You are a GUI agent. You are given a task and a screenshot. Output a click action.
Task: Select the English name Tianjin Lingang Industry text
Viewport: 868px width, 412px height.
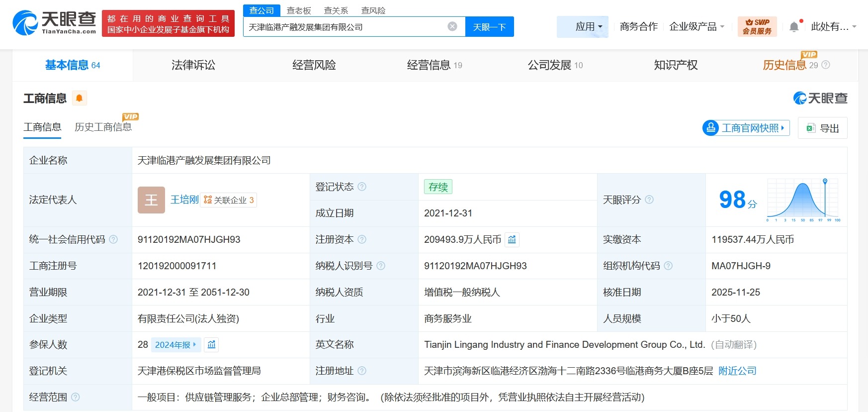pyautogui.click(x=564, y=344)
